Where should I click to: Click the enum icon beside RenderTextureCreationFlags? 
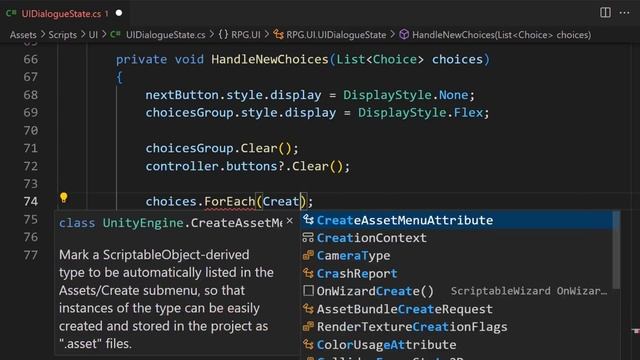pyautogui.click(x=308, y=327)
